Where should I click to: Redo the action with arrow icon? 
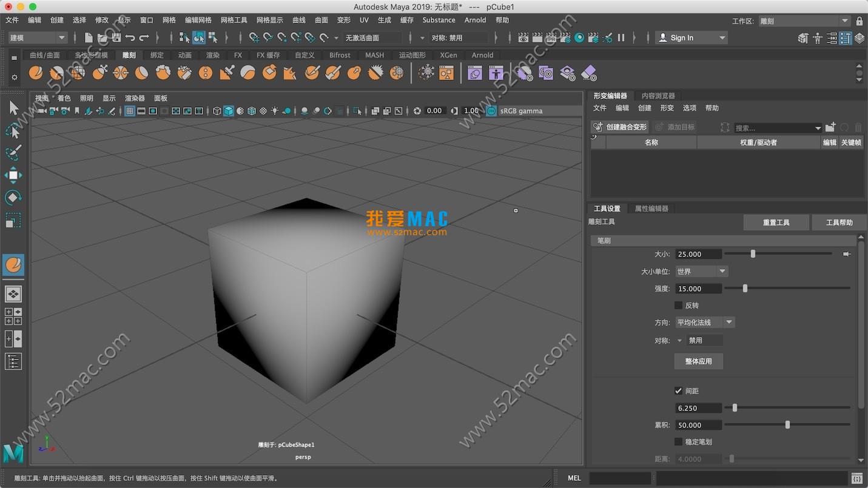tap(144, 38)
